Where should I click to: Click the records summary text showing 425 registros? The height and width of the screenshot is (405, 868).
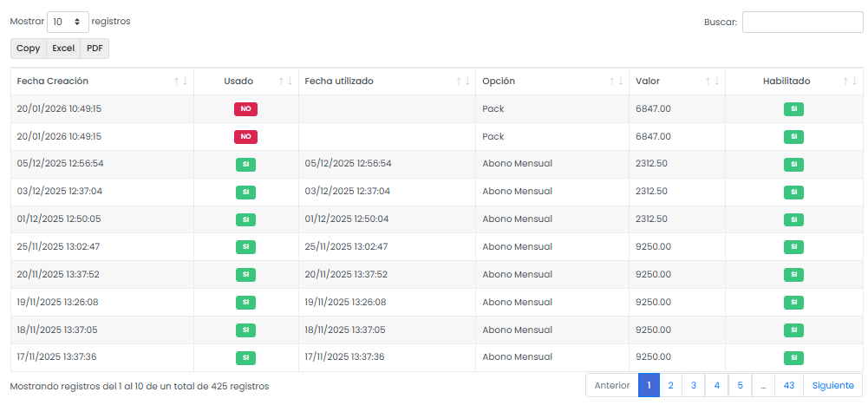pos(140,386)
